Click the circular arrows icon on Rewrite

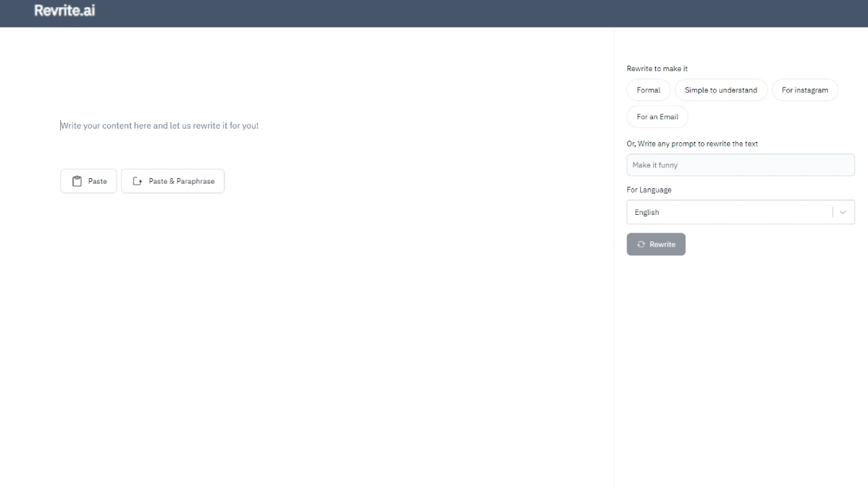(641, 244)
